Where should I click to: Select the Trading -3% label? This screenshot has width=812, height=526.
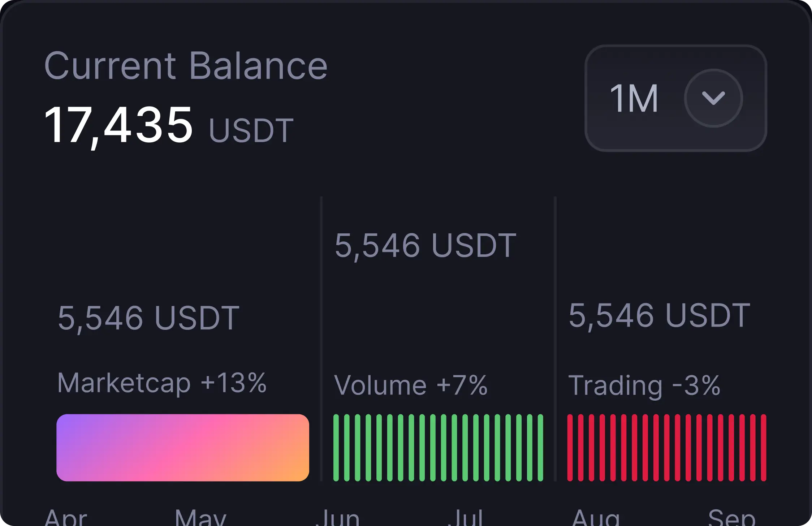coord(644,385)
